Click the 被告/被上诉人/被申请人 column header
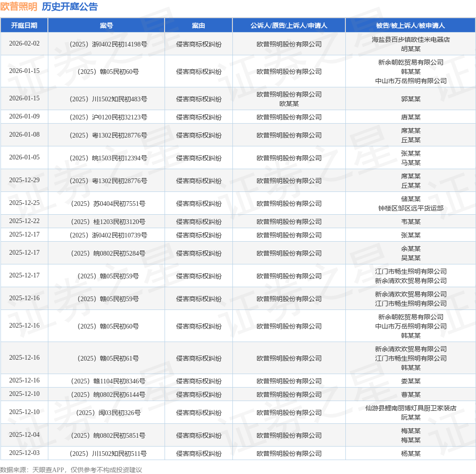 click(410, 26)
